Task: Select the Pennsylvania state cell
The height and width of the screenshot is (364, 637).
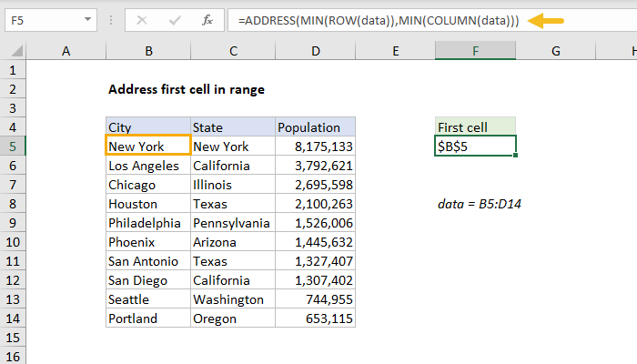Action: click(232, 223)
